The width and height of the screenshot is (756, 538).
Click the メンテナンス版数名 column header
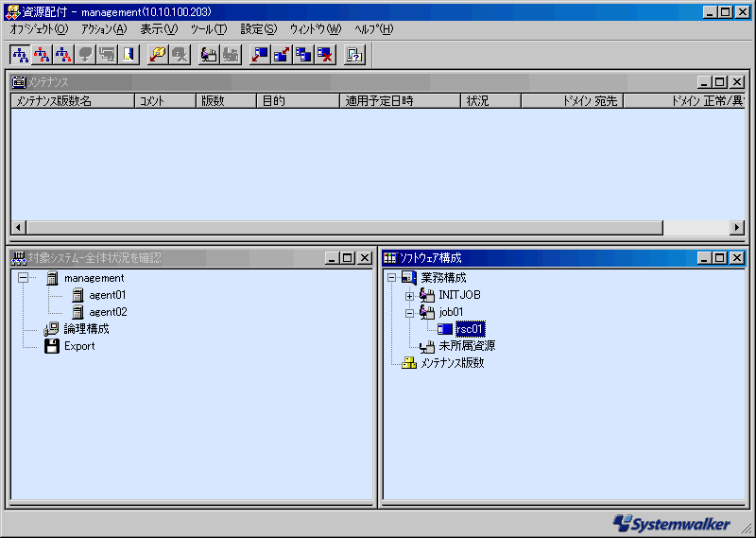73,101
